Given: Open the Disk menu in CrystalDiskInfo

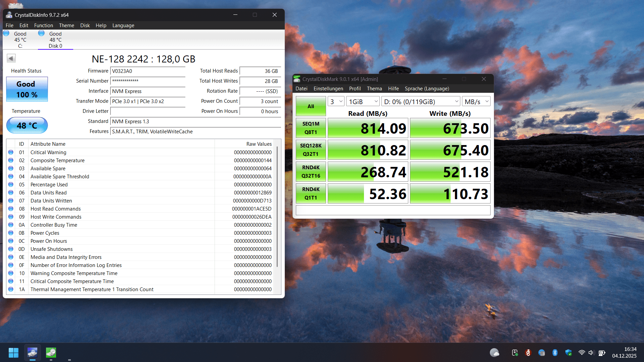Looking at the screenshot, I should click(85, 26).
